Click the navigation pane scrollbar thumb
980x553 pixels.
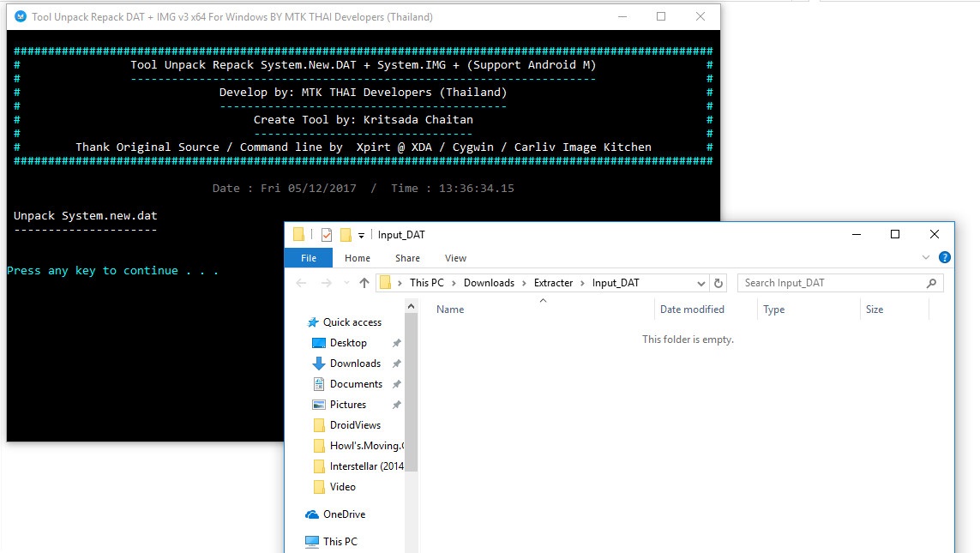[411, 391]
